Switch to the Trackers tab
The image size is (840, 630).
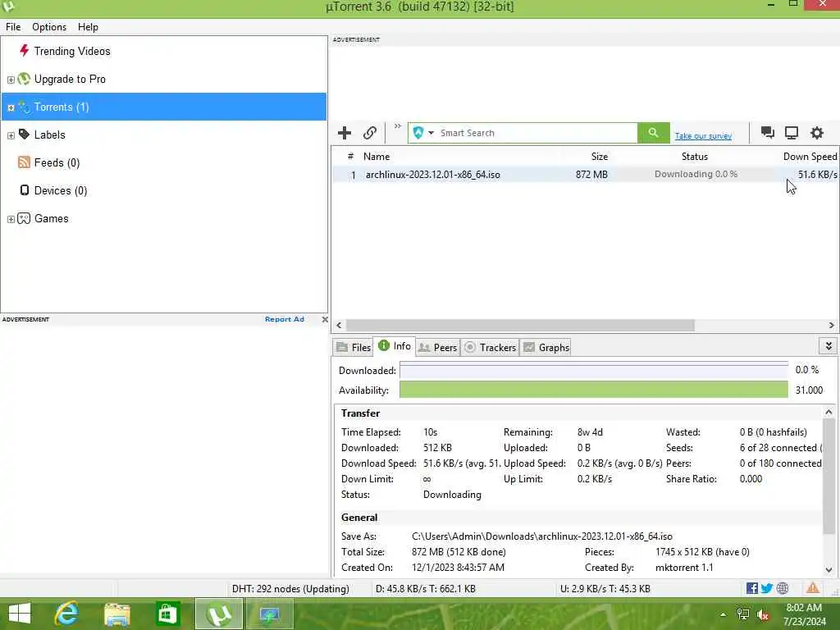point(490,347)
